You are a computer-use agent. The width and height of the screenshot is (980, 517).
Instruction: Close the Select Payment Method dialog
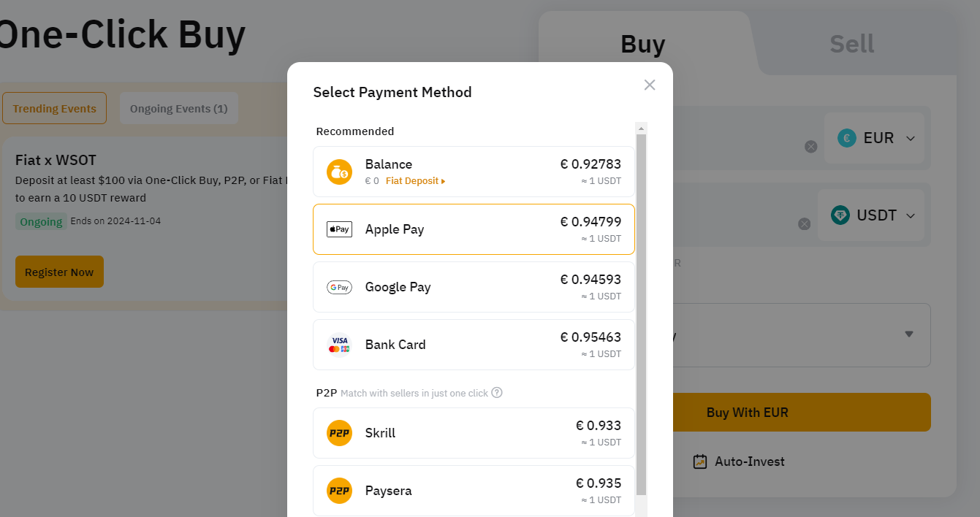coord(650,85)
